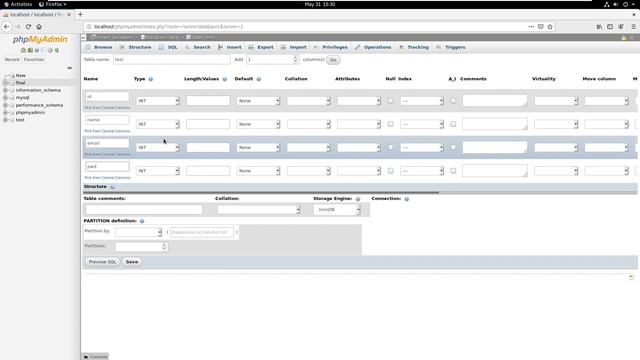Enable A_I checkbox for the name row
Screen dimensions: 640x360
pyautogui.click(x=453, y=124)
